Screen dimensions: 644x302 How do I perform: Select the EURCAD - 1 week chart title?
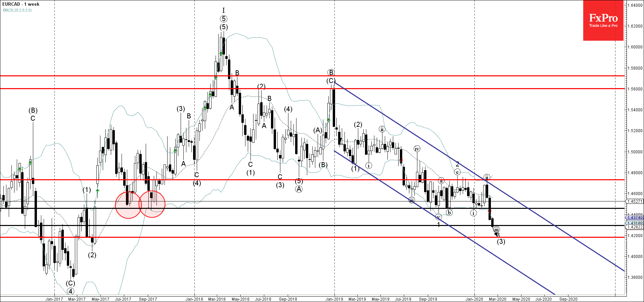[x=21, y=4]
